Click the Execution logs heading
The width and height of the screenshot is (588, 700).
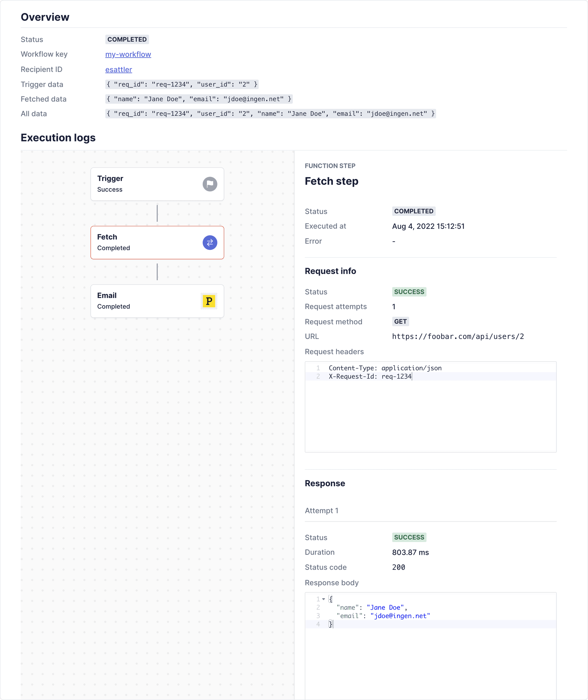pyautogui.click(x=58, y=138)
